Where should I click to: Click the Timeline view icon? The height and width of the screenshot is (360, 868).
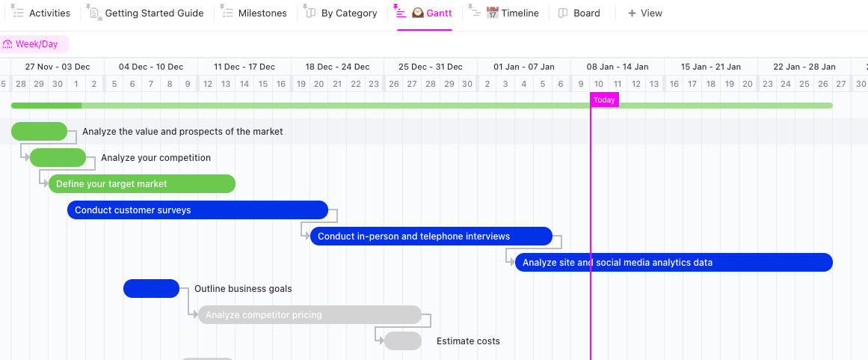pyautogui.click(x=475, y=13)
